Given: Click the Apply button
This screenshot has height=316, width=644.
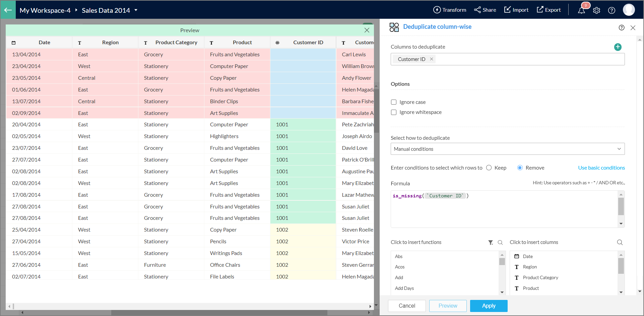Looking at the screenshot, I should pos(489,306).
